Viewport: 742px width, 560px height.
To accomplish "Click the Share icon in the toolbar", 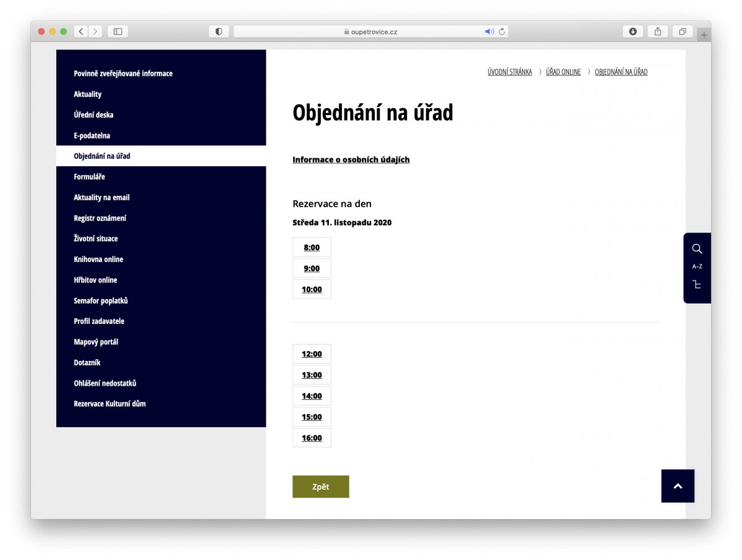I will pos(658,32).
